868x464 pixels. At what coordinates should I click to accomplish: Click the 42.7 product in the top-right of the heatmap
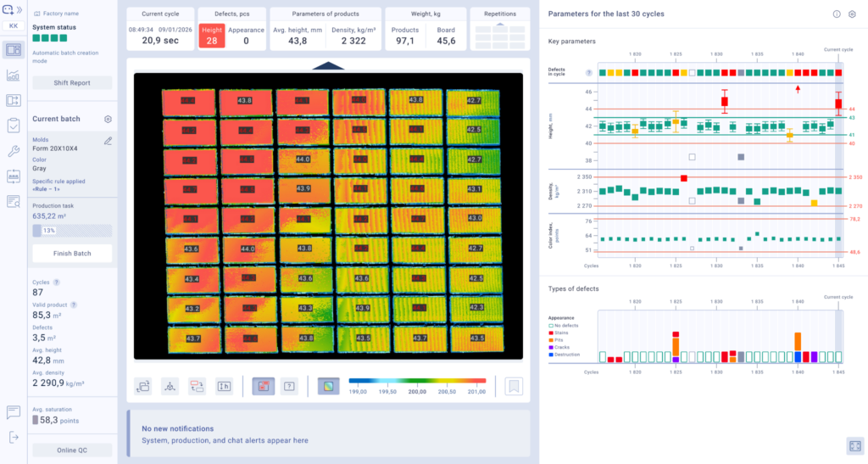(x=473, y=101)
